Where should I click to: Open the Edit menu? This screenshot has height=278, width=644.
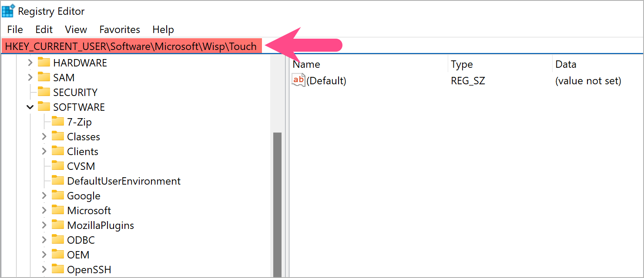click(44, 30)
